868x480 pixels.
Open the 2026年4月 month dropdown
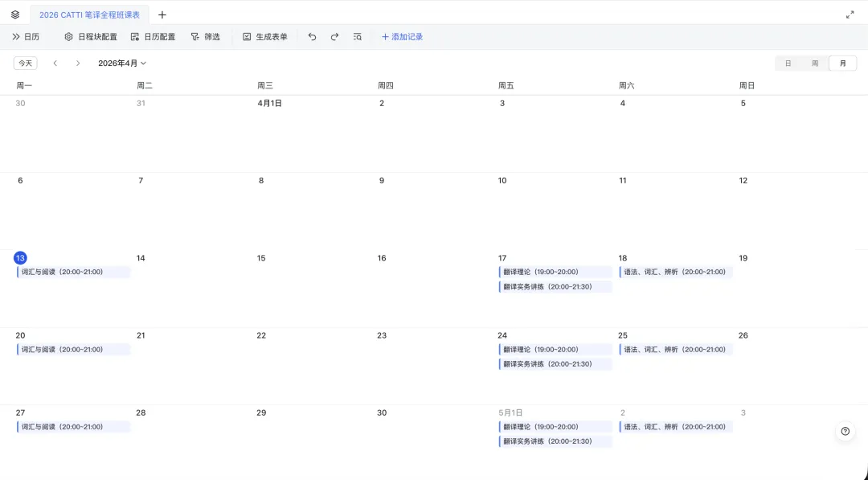pos(122,63)
